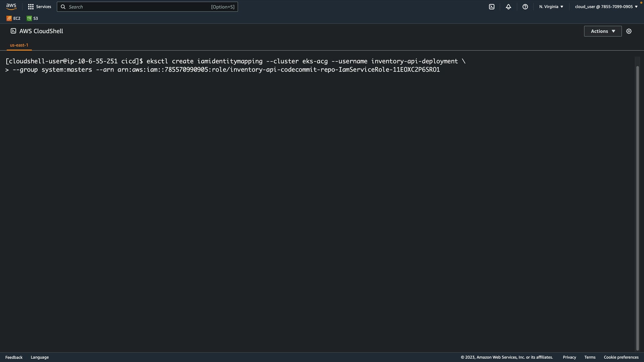Expand the N. Virginia region dropdown
The width and height of the screenshot is (644, 362).
point(551,7)
